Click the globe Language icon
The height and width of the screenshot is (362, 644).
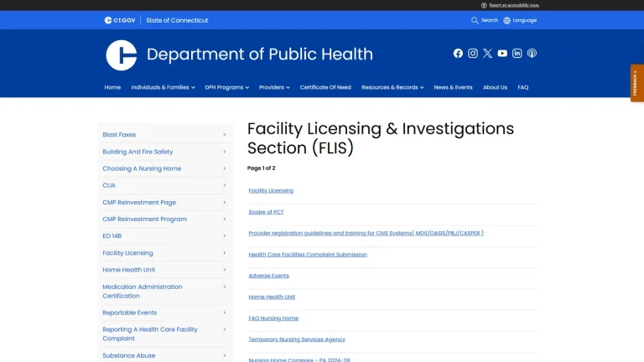pos(506,20)
